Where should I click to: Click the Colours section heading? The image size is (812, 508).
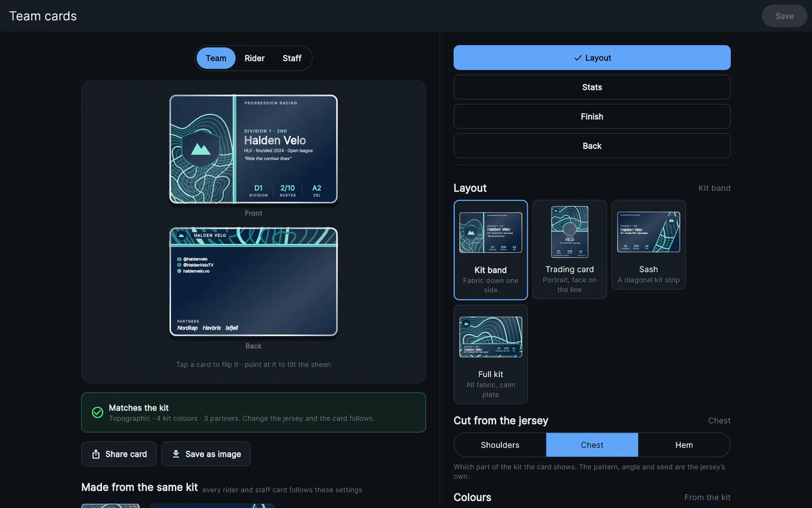(473, 497)
